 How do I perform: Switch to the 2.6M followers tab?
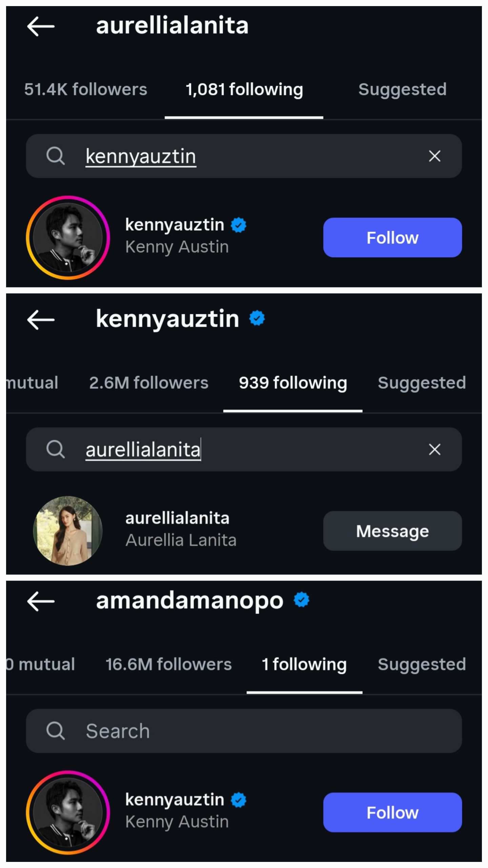(x=148, y=383)
